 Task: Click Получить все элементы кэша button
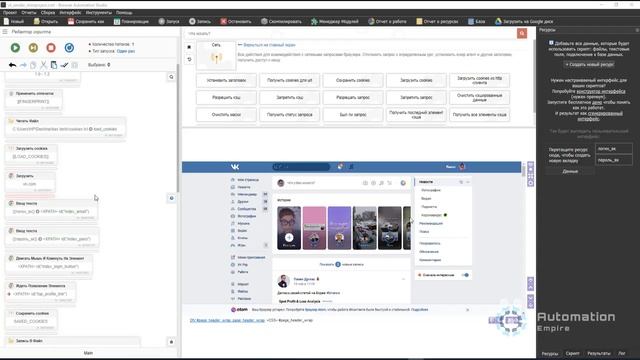coord(479,115)
